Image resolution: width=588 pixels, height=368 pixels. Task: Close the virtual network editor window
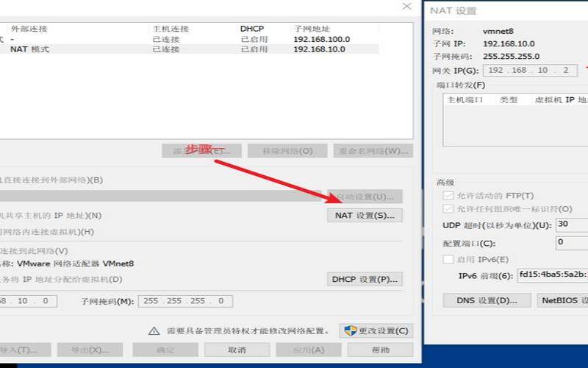click(x=406, y=6)
